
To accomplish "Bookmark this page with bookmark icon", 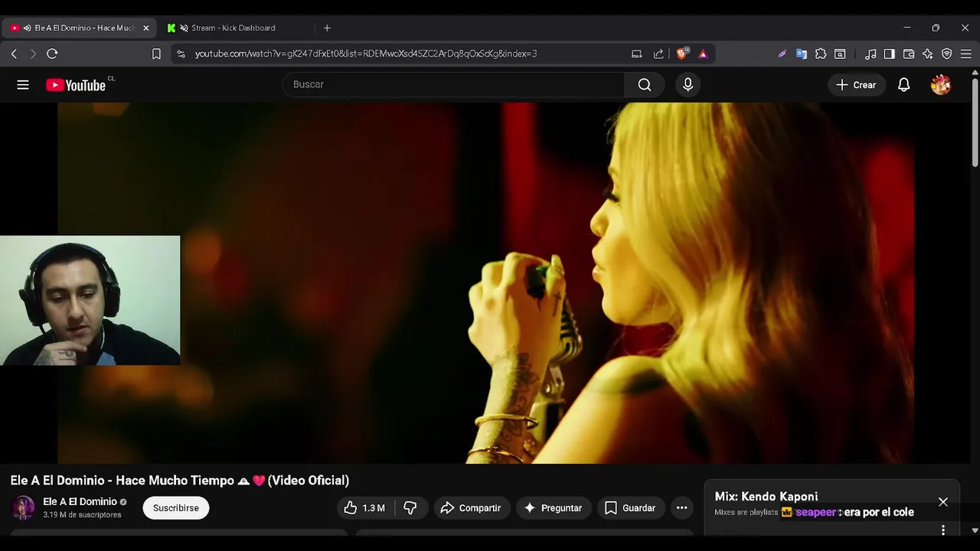I will coord(156,54).
